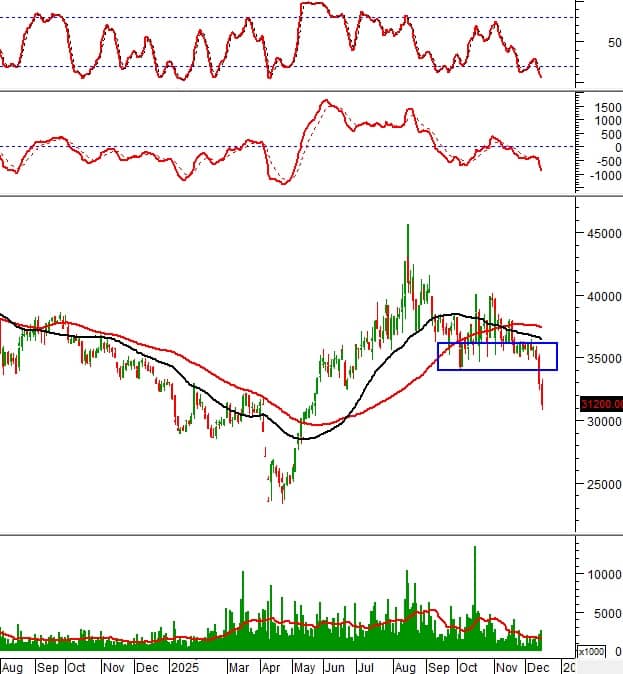This screenshot has height=674, width=623.
Task: Click the current price tag 31200.00
Action: (601, 404)
